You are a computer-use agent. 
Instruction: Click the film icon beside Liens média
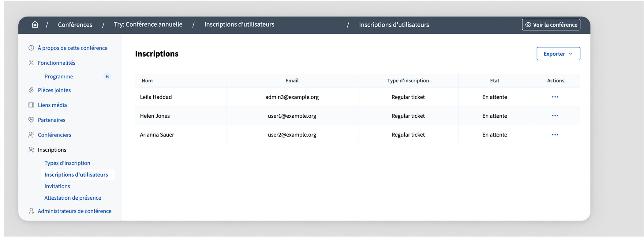click(31, 105)
